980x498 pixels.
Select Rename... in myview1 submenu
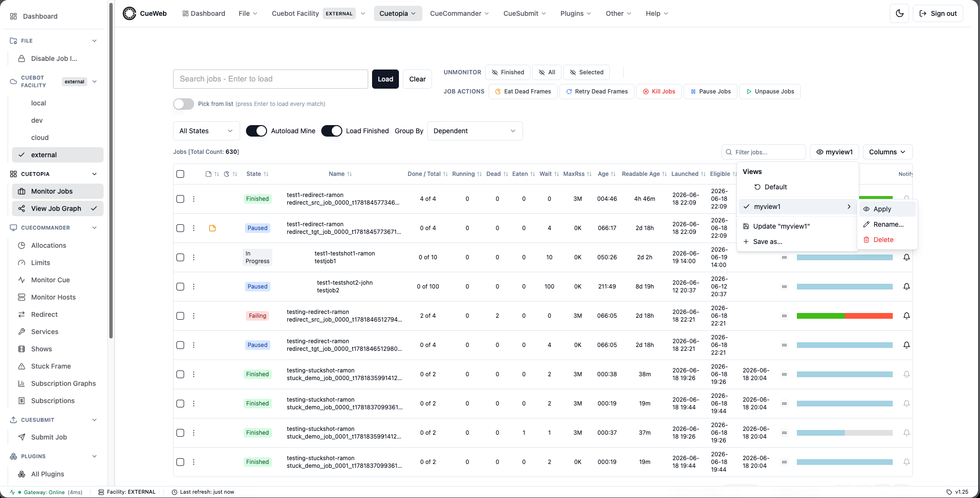[x=887, y=224]
